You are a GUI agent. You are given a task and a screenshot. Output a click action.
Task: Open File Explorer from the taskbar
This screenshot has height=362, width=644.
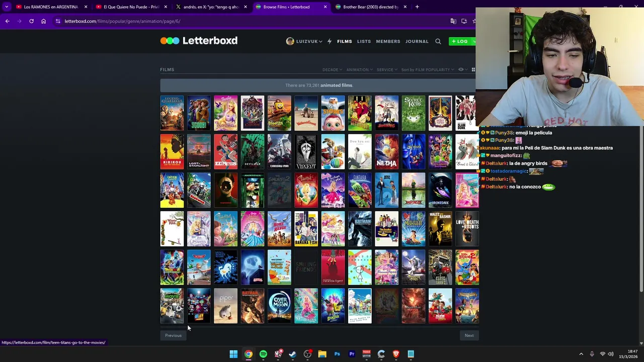click(x=322, y=354)
